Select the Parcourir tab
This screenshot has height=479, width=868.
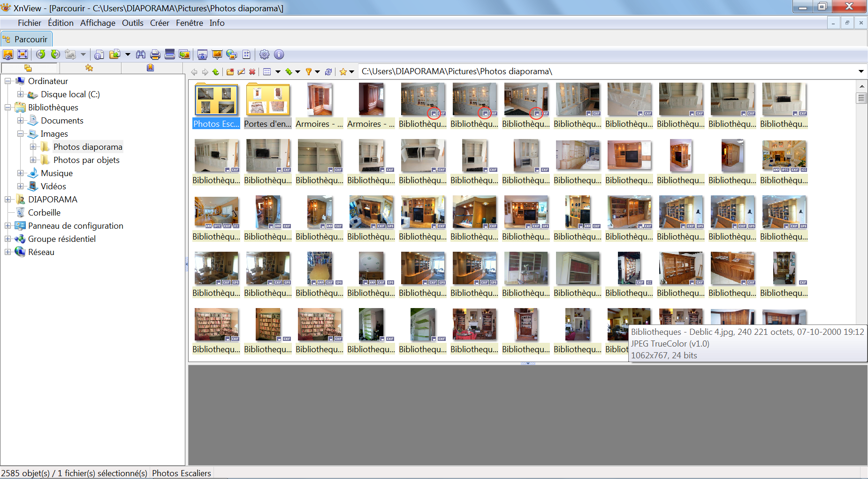(26, 39)
